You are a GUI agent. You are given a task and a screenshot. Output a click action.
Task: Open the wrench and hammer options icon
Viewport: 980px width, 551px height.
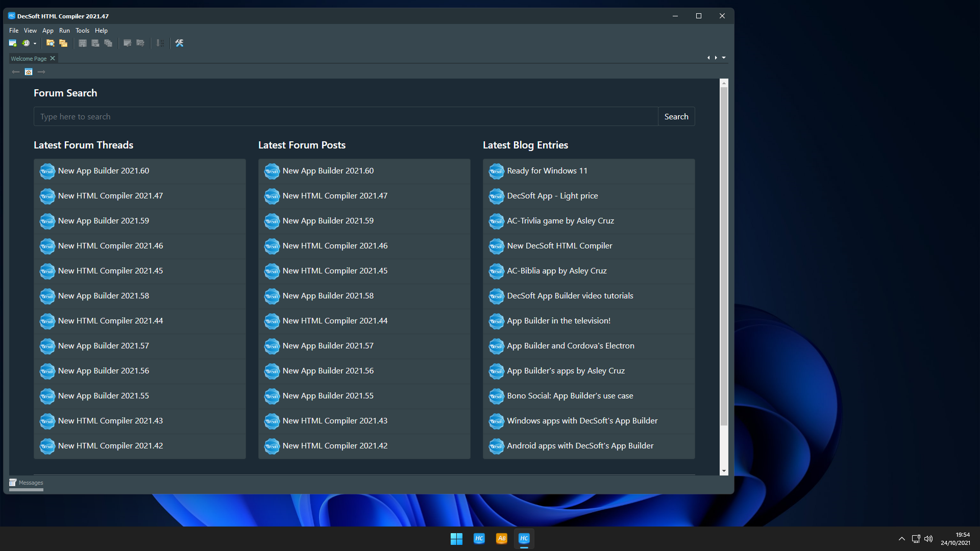coord(179,43)
